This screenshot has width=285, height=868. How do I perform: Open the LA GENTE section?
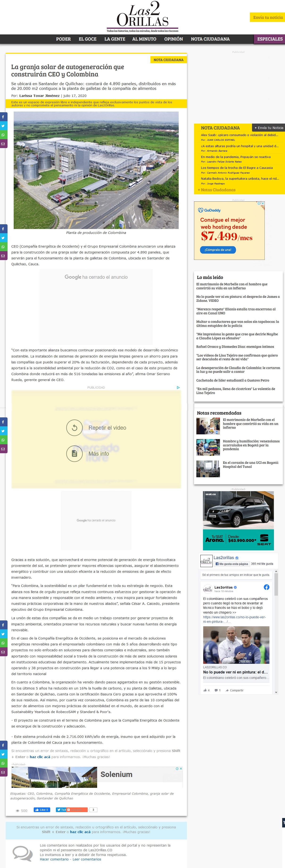point(115,39)
